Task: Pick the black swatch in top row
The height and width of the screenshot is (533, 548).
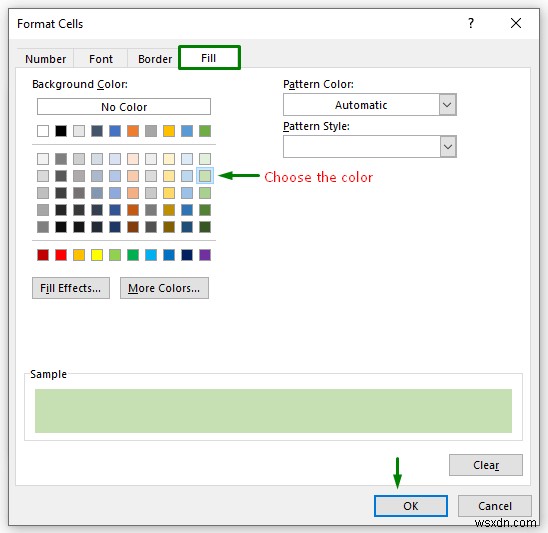Action: pyautogui.click(x=61, y=131)
